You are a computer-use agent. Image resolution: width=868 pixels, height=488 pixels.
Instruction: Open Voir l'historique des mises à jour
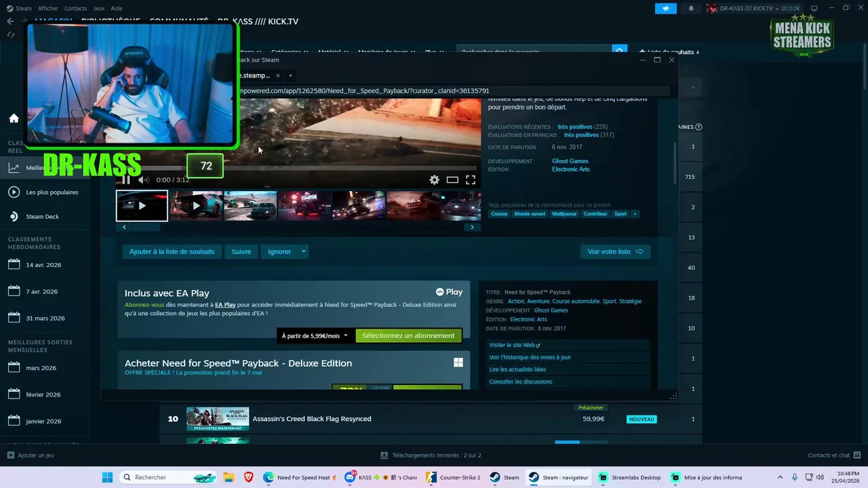[530, 357]
